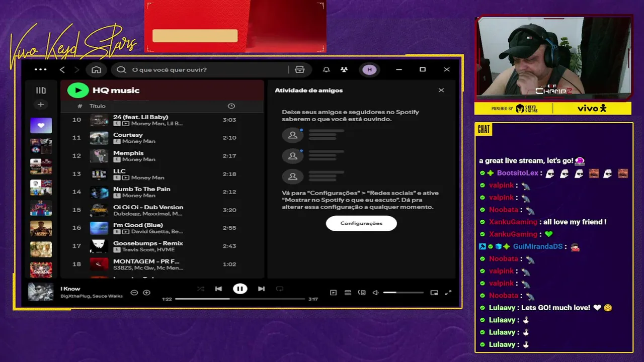This screenshot has height=362, width=644.
Task: Toggle the queue icon
Action: click(348, 293)
